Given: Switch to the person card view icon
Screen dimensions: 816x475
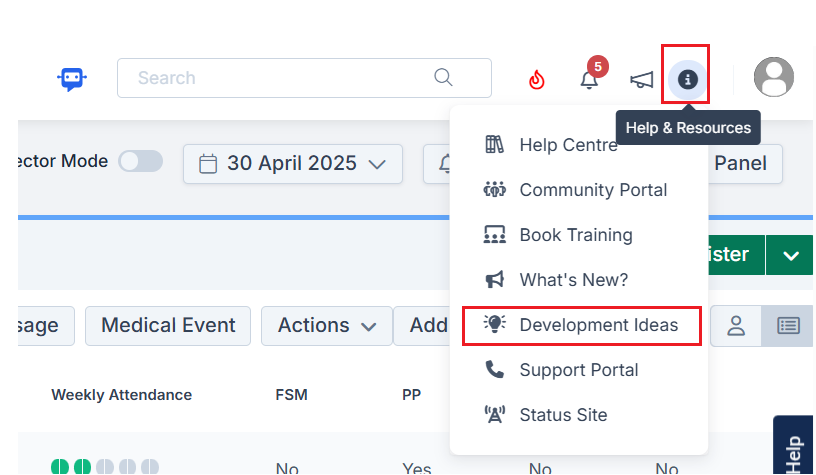Looking at the screenshot, I should [x=736, y=326].
